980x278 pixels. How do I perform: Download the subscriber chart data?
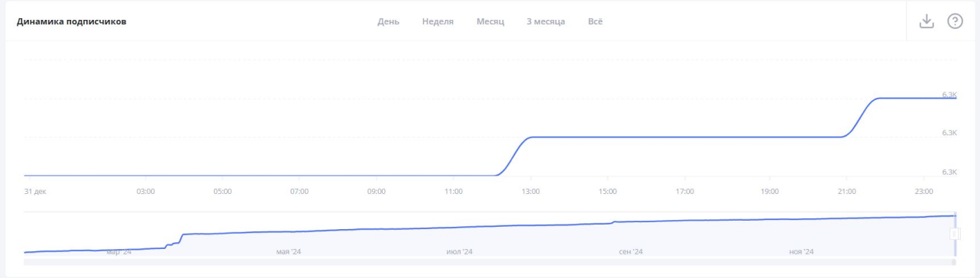coord(927,21)
